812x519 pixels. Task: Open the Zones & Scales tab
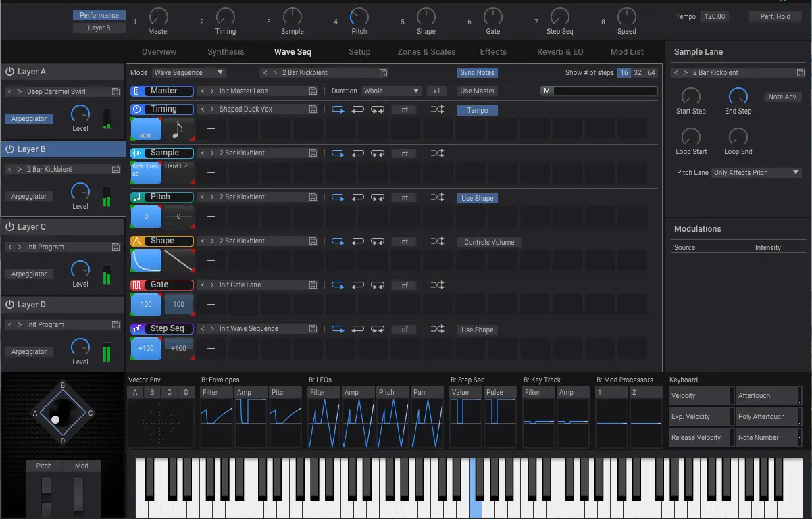[424, 51]
